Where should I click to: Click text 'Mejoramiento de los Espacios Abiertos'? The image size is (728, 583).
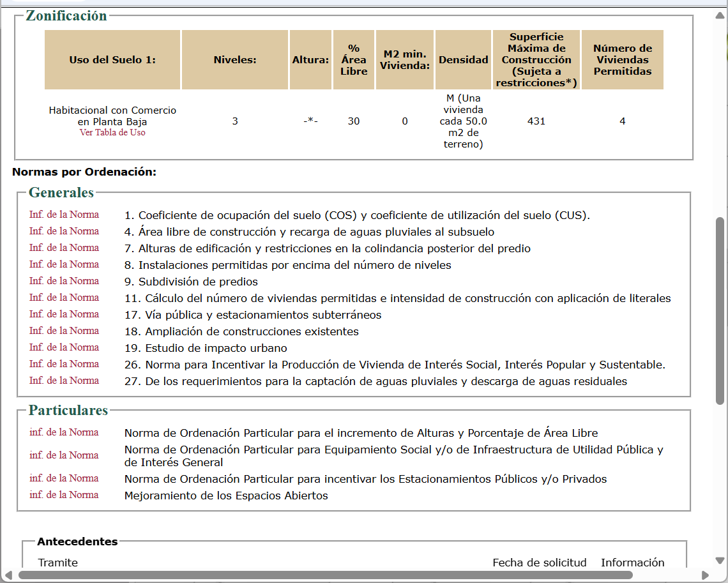[x=226, y=496]
